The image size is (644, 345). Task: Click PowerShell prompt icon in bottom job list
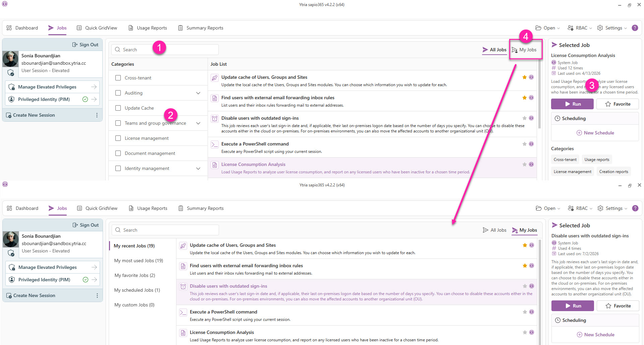tap(183, 312)
